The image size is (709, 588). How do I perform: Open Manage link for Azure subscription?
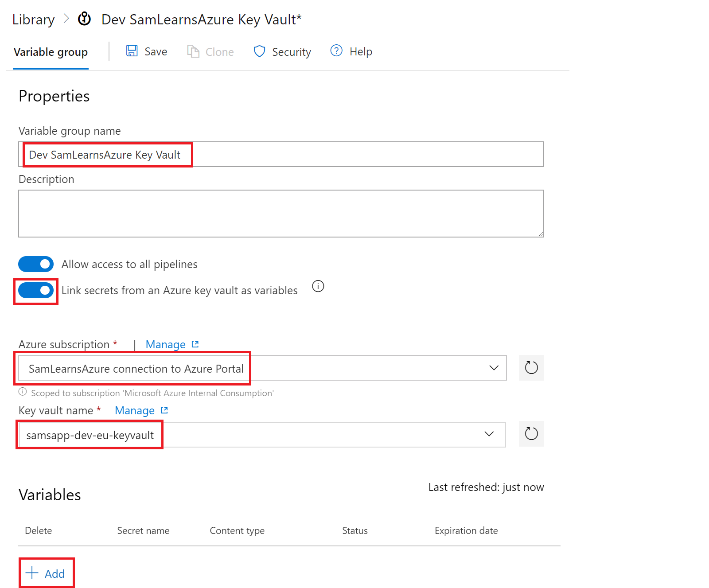[166, 344]
